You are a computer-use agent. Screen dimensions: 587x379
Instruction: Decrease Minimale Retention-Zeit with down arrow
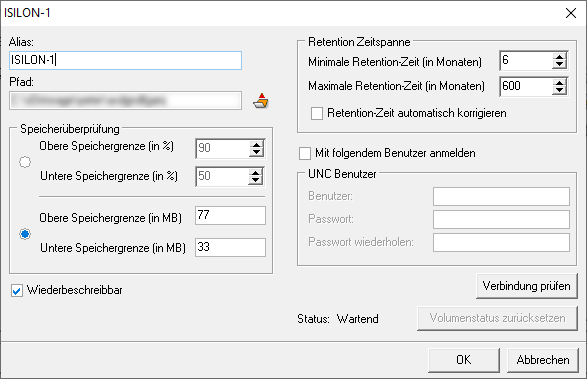559,64
